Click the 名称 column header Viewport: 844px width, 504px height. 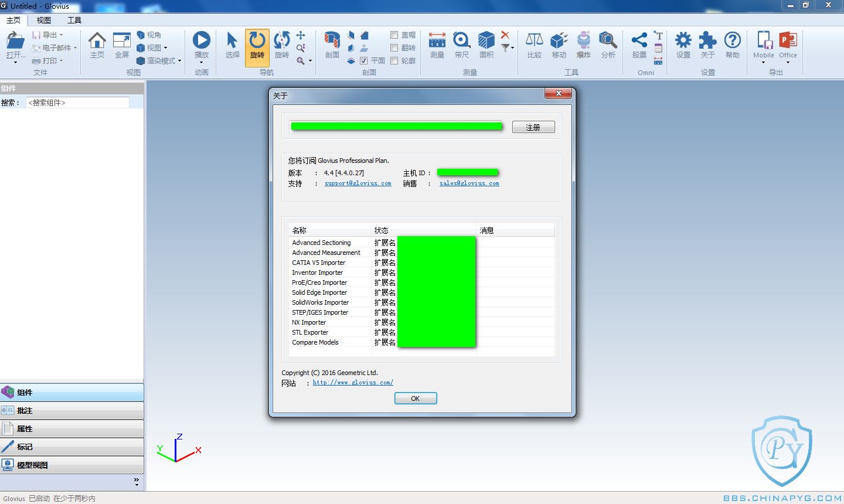[330, 230]
